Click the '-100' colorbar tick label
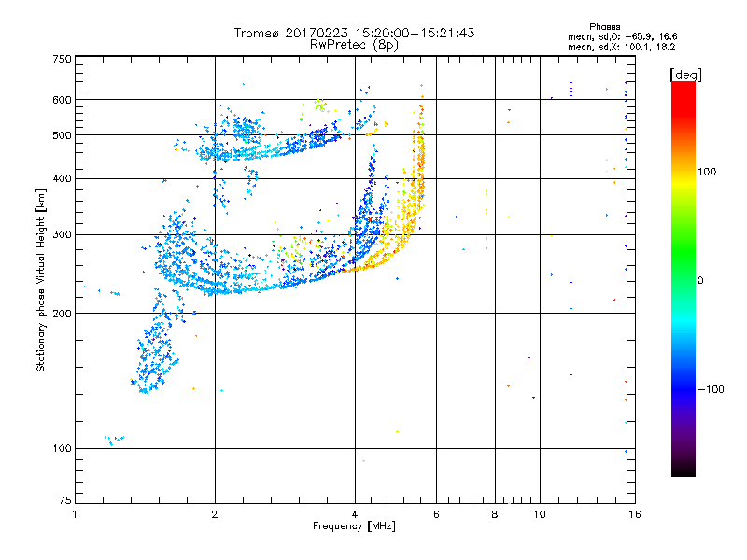747x560 pixels. click(712, 389)
